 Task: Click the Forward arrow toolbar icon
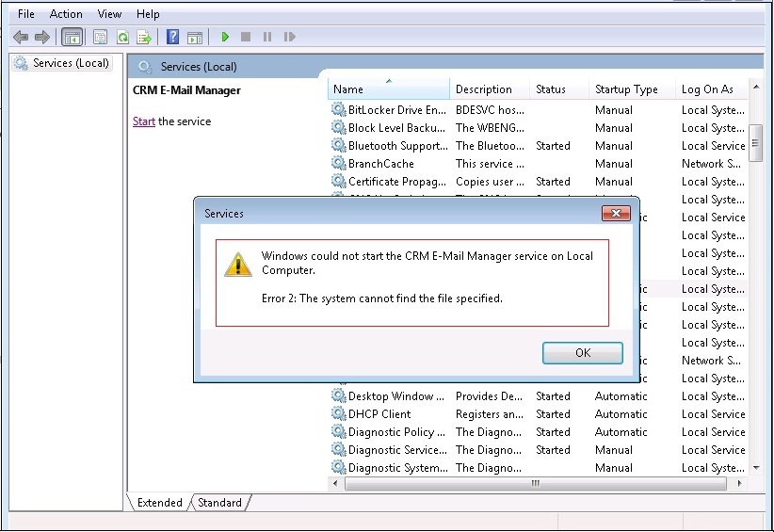pos(42,37)
